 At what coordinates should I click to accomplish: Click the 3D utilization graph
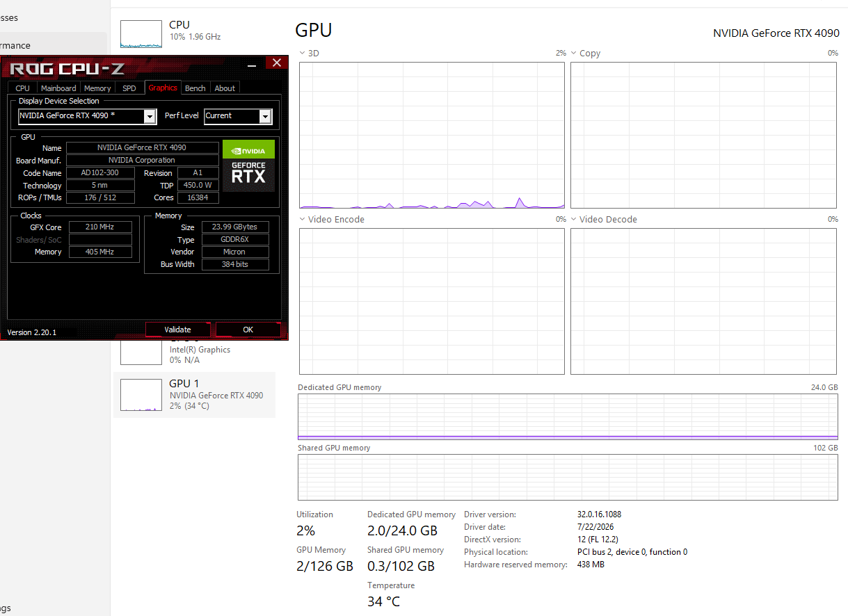point(432,136)
